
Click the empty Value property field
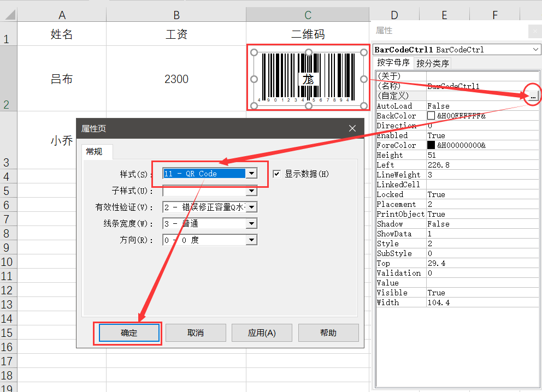coord(482,283)
